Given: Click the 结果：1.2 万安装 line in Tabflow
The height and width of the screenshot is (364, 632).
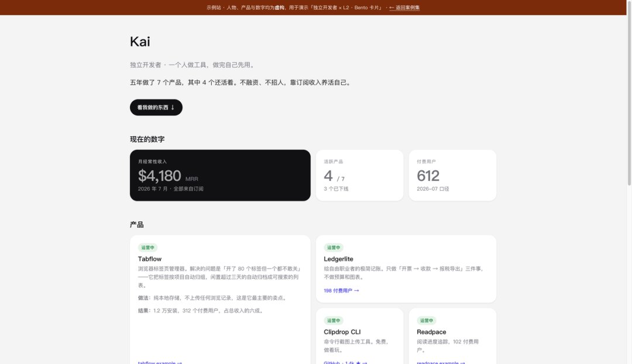Looking at the screenshot, I should (x=201, y=310).
